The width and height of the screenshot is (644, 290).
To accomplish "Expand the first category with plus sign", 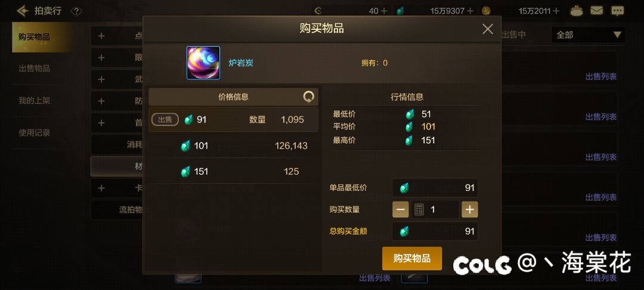I will coord(101,36).
